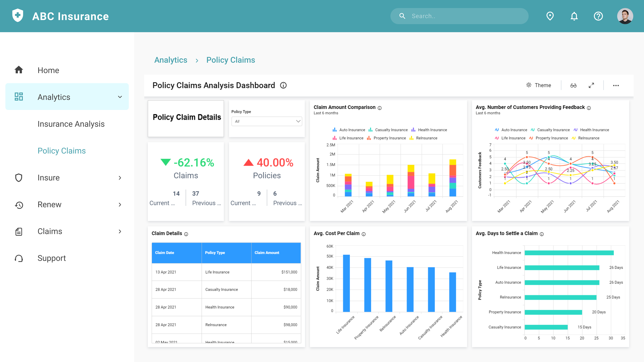The height and width of the screenshot is (362, 644).
Task: Click the location pin icon
Action: point(550,16)
